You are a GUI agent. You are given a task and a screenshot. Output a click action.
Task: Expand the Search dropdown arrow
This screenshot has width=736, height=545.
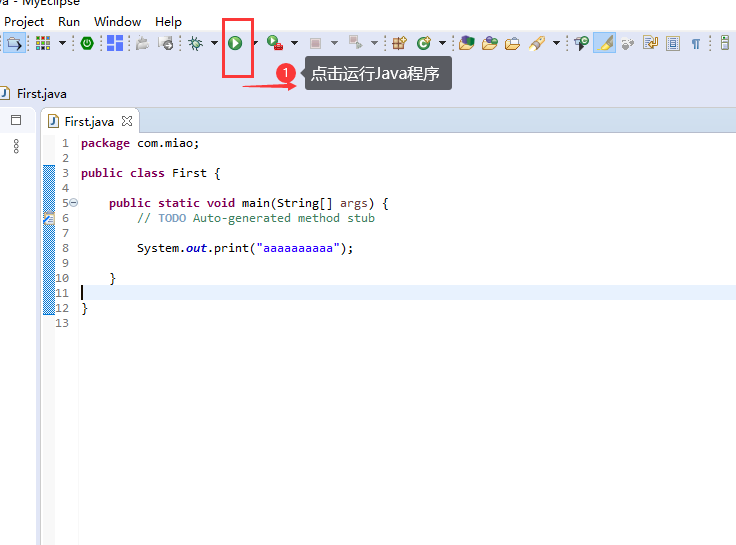556,43
